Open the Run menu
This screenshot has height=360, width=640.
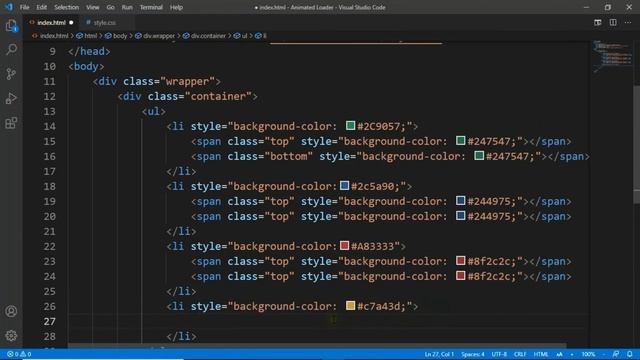point(127,7)
